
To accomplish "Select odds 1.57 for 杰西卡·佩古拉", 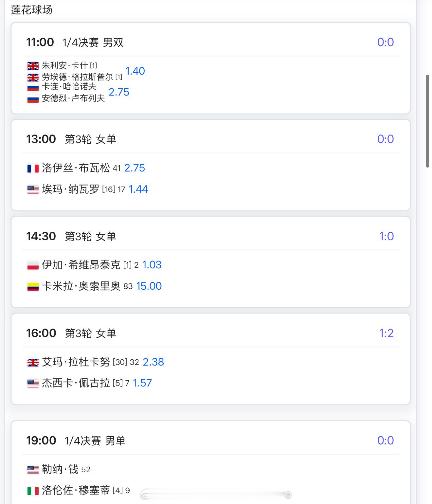I will (x=142, y=383).
